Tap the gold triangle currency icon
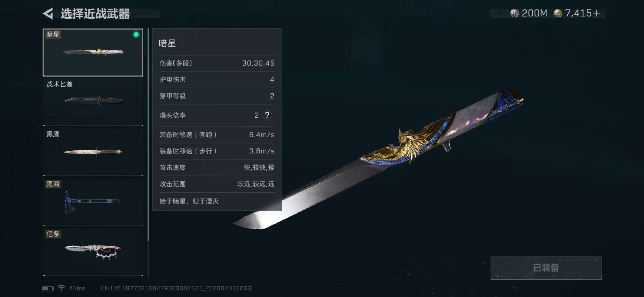 pyautogui.click(x=558, y=13)
